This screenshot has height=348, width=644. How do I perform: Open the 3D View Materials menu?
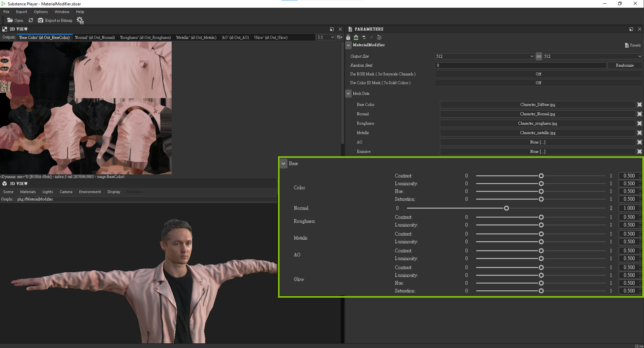(28, 192)
